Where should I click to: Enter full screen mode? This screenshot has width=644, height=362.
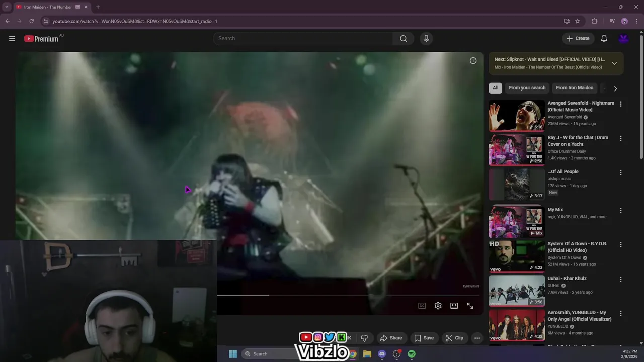click(x=470, y=306)
